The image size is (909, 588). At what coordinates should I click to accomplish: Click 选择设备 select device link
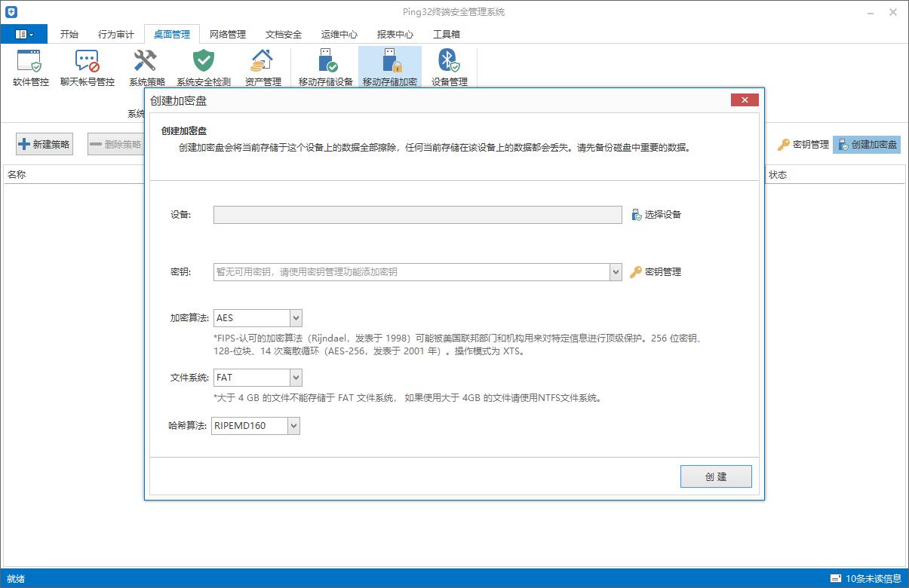coord(656,215)
